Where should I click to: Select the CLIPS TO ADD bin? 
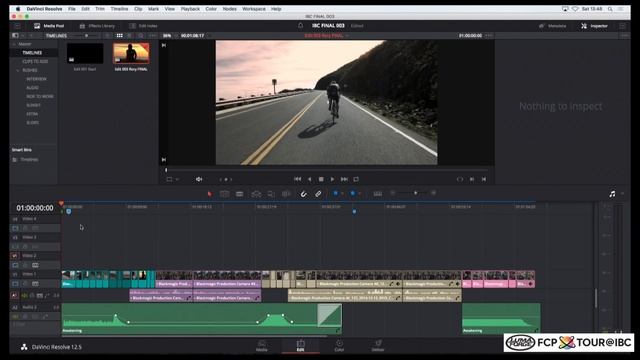pos(35,62)
